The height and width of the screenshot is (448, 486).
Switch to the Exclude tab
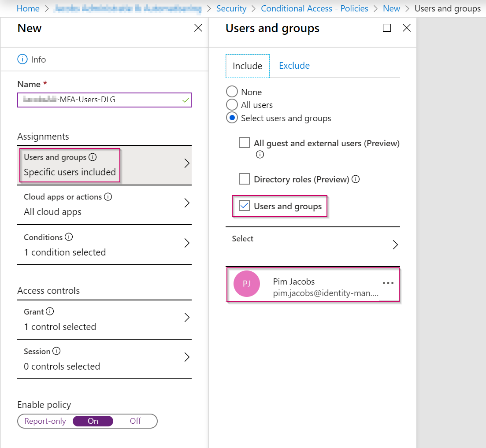[294, 65]
